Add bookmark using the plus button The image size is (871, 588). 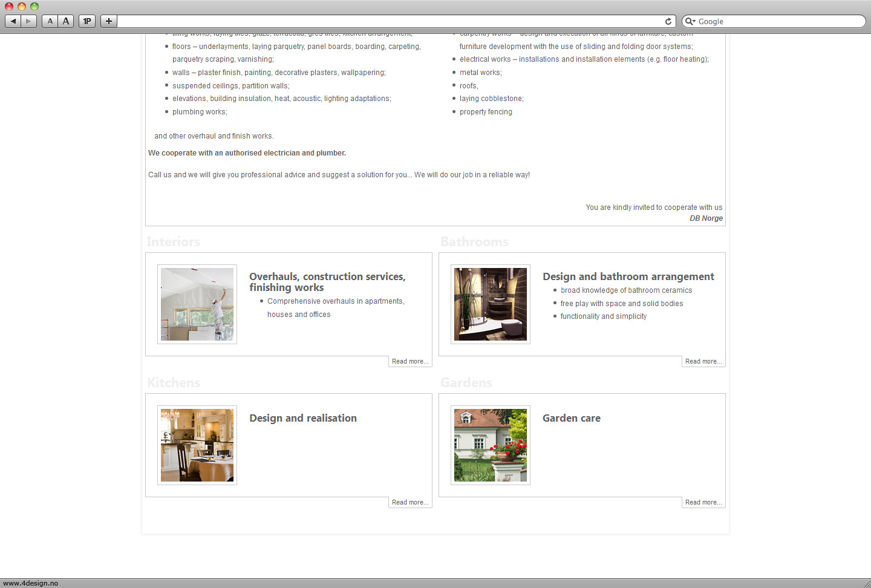click(109, 21)
